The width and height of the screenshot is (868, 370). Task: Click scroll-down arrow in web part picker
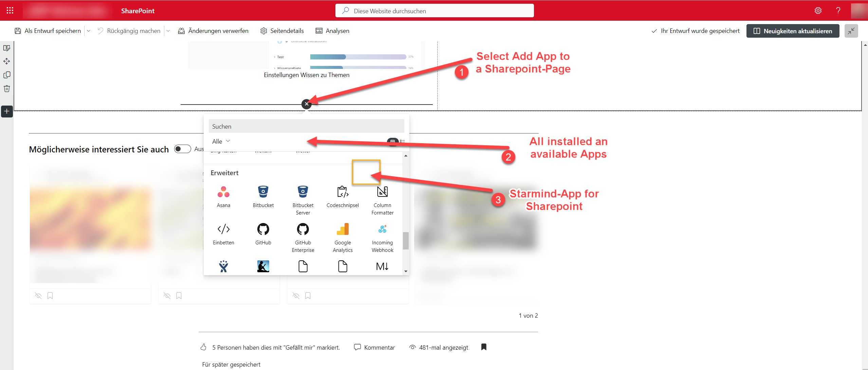[406, 271]
